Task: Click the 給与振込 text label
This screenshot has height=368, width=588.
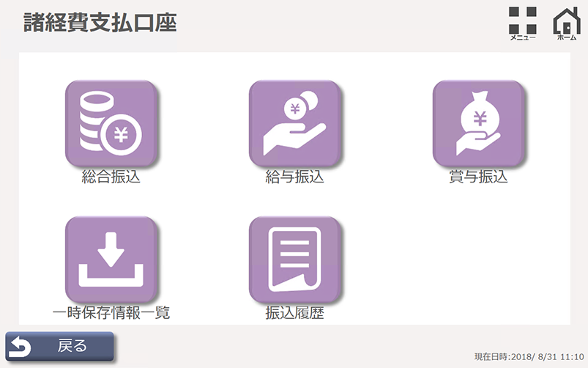Action: (x=294, y=177)
